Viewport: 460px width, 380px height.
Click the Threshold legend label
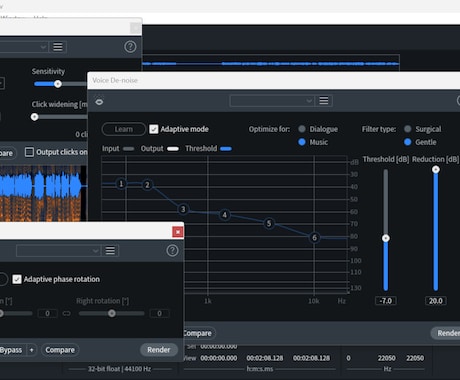tap(201, 149)
